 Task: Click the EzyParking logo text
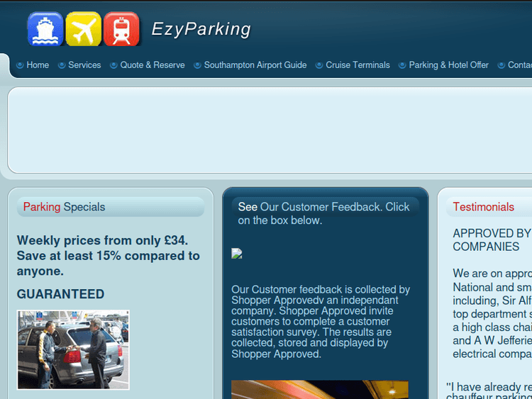pos(201,29)
